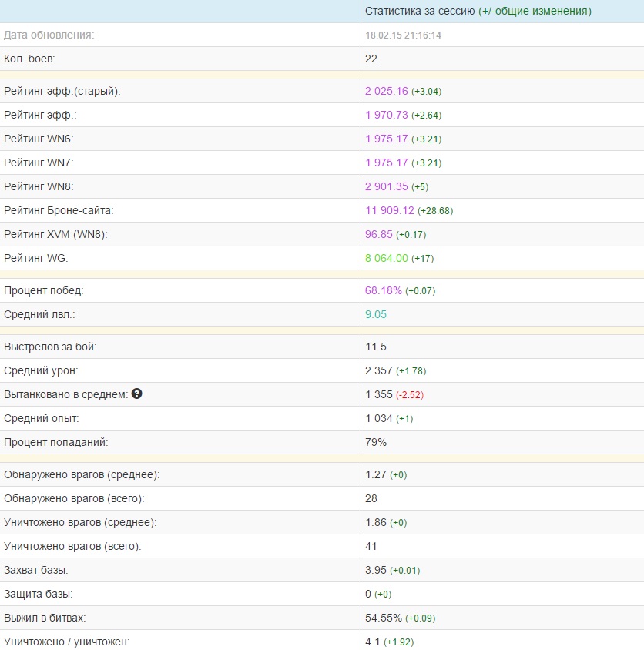The width and height of the screenshot is (644, 650).
Task: Select the average damage value 2 357
Action: (x=379, y=371)
